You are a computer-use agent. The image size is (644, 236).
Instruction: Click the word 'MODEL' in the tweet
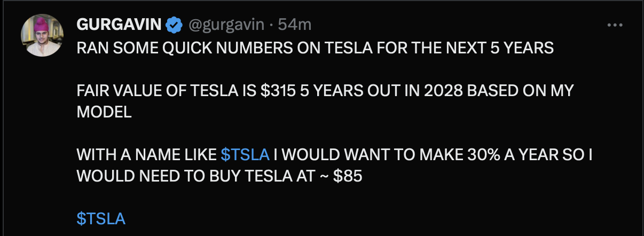[x=104, y=112]
